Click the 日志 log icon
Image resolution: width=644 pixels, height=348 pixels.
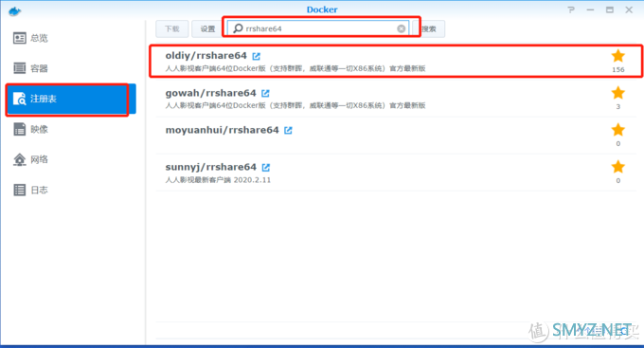point(19,190)
